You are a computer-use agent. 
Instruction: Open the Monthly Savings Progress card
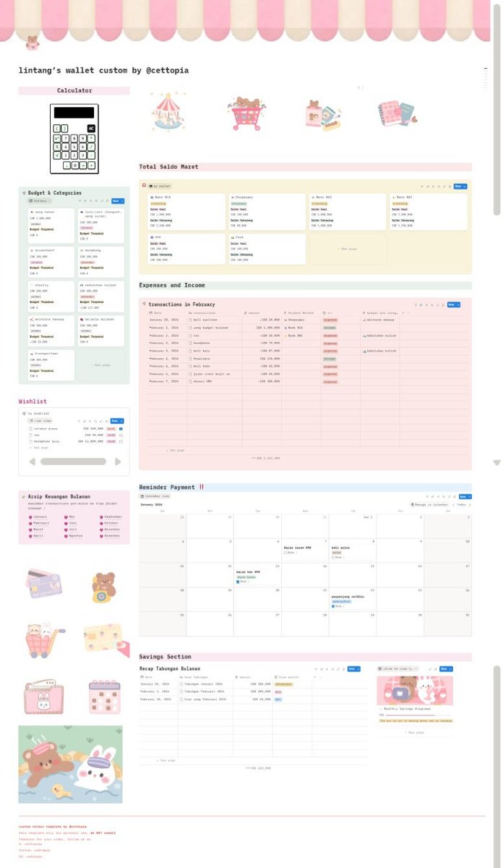pyautogui.click(x=414, y=699)
